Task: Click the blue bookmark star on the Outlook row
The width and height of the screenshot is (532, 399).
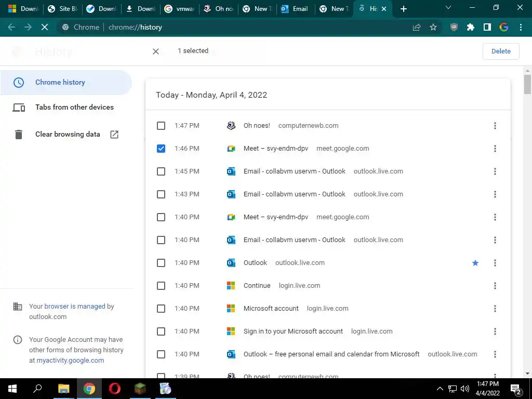Action: (x=475, y=263)
